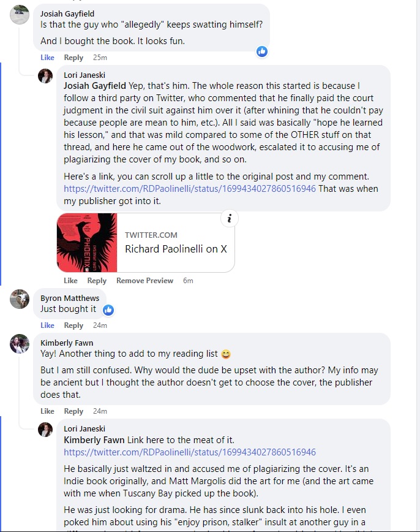View like reaction on Josiah's comment
This screenshot has width=420, height=532.
click(x=262, y=51)
